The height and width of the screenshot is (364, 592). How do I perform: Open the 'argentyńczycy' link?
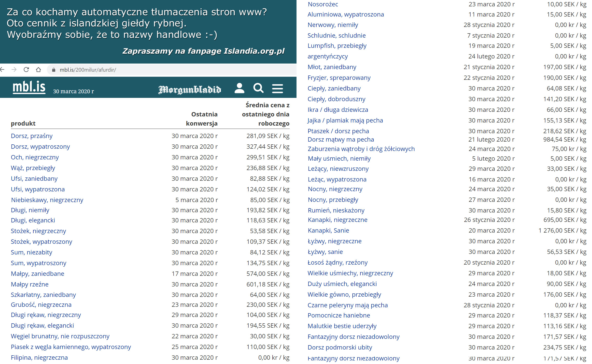click(328, 56)
